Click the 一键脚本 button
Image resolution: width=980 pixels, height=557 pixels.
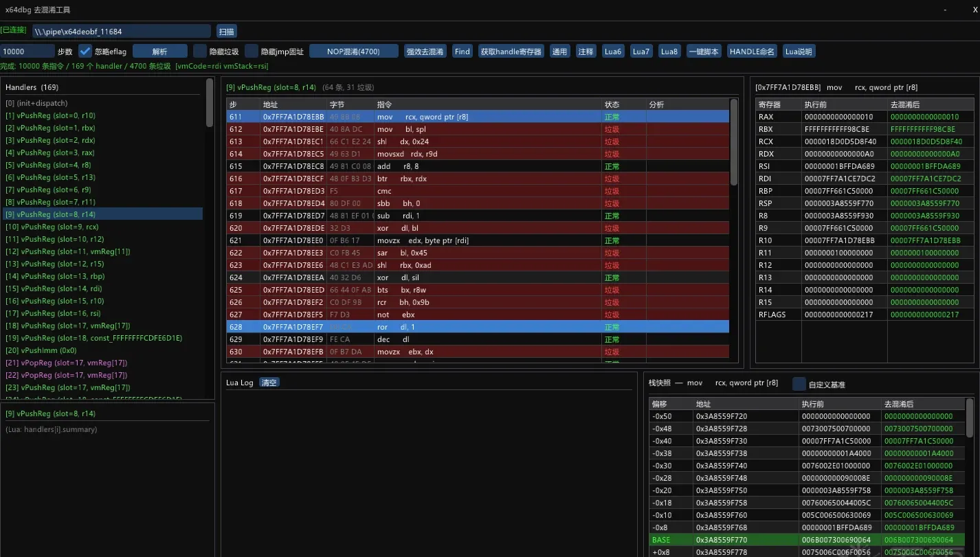click(704, 51)
